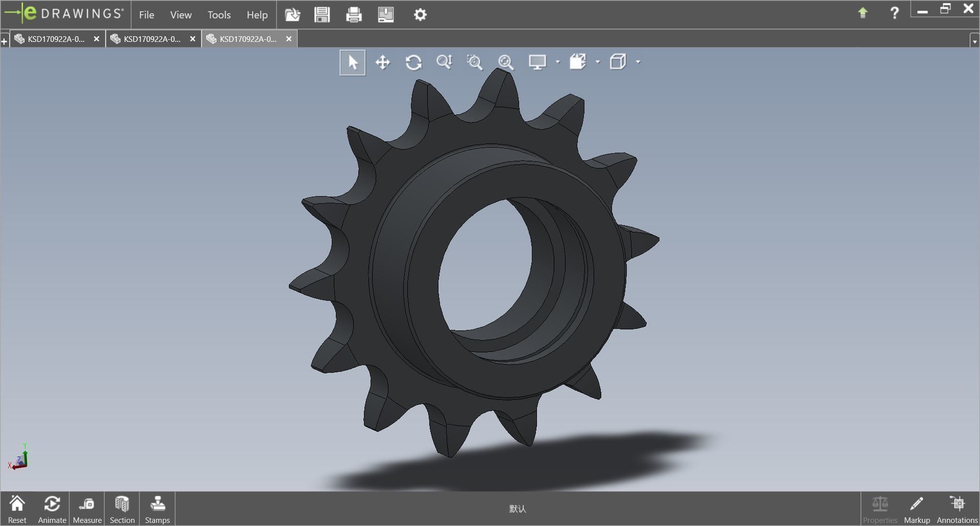Open the Tools menu

click(x=219, y=15)
